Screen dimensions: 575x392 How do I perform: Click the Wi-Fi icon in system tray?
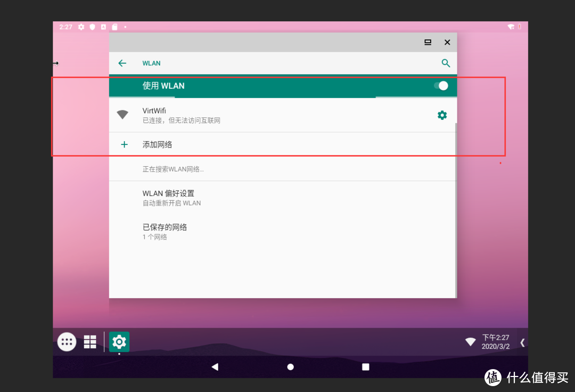(470, 342)
